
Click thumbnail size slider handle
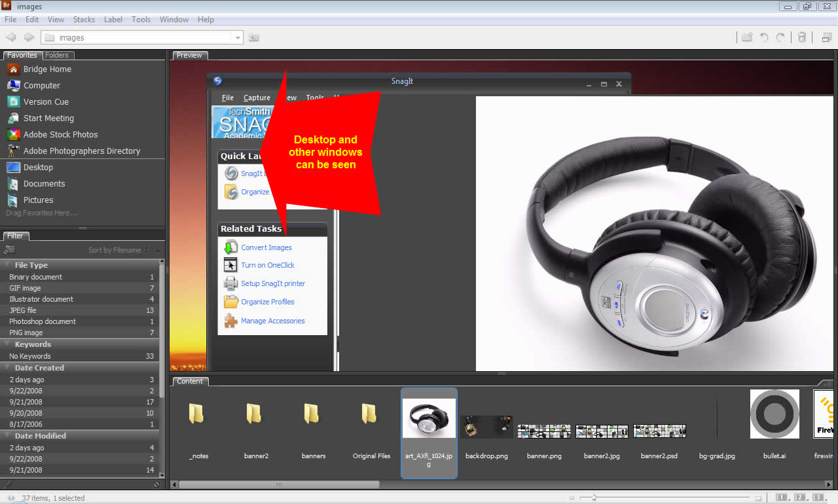coord(594,498)
